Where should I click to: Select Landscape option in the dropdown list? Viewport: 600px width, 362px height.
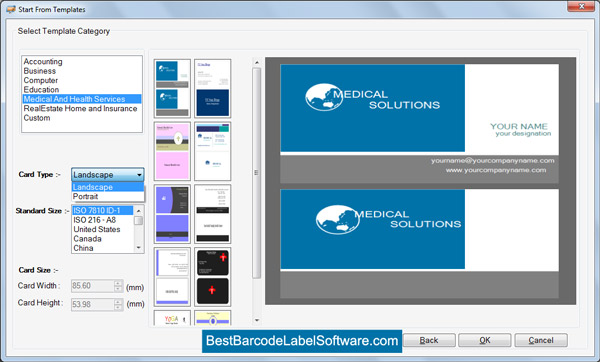click(x=108, y=187)
